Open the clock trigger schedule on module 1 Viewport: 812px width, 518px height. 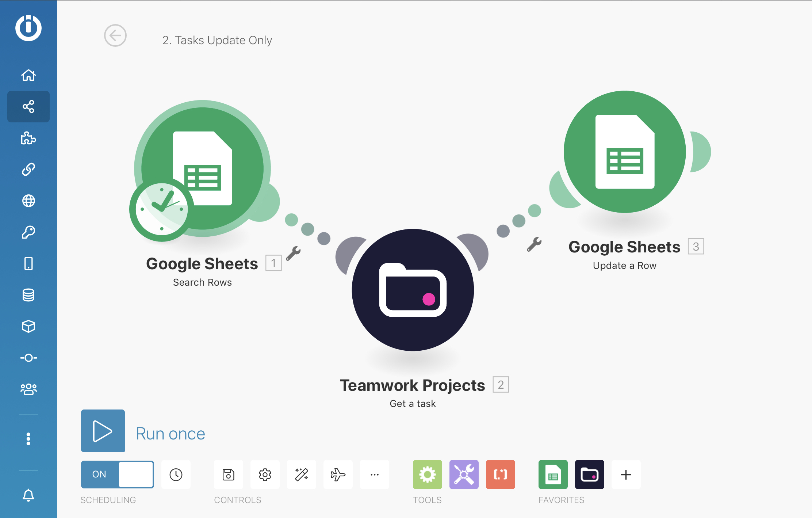pos(161,209)
